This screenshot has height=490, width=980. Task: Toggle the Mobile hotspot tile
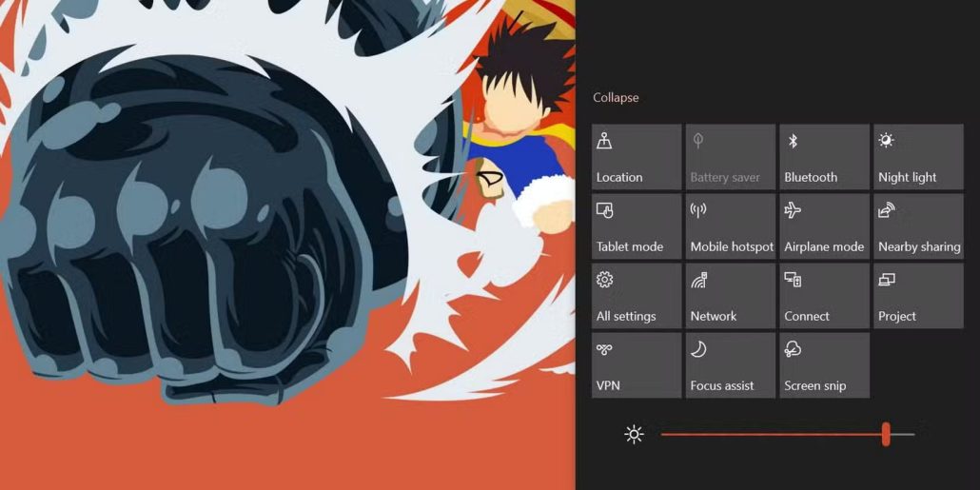[731, 226]
